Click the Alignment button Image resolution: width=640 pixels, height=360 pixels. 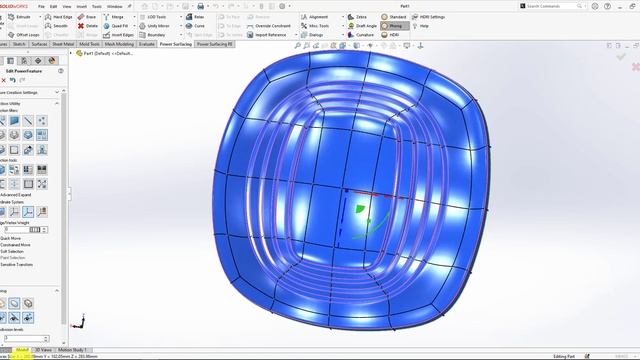pyautogui.click(x=314, y=17)
